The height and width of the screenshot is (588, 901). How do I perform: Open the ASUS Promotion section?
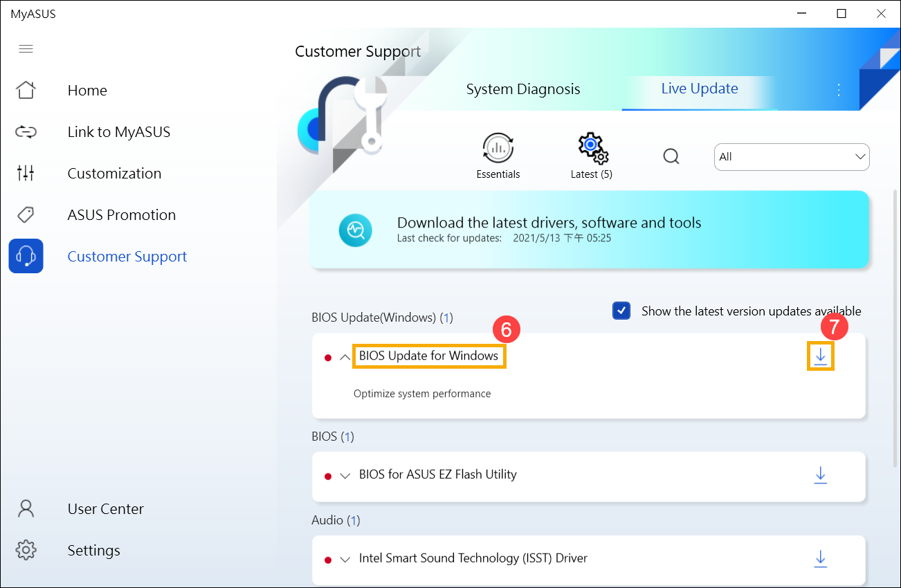tap(122, 215)
